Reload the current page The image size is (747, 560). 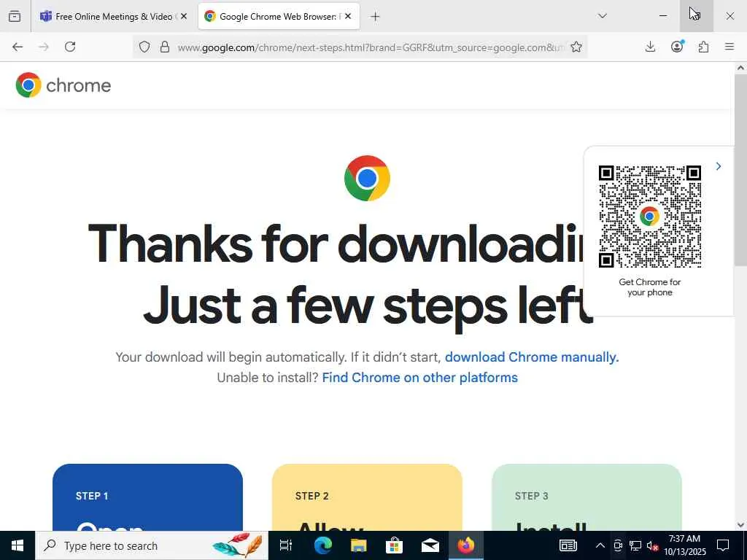point(70,47)
